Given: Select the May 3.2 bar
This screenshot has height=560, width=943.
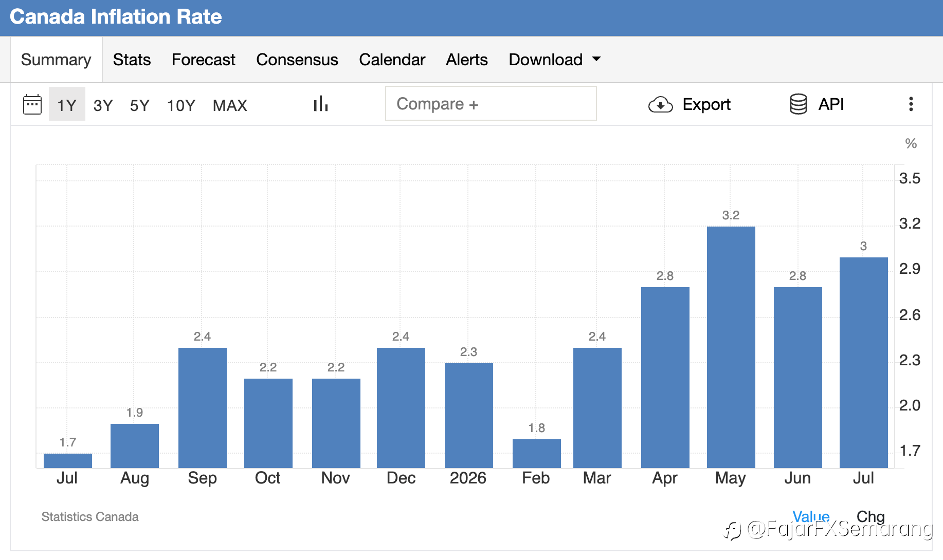Looking at the screenshot, I should [x=731, y=347].
